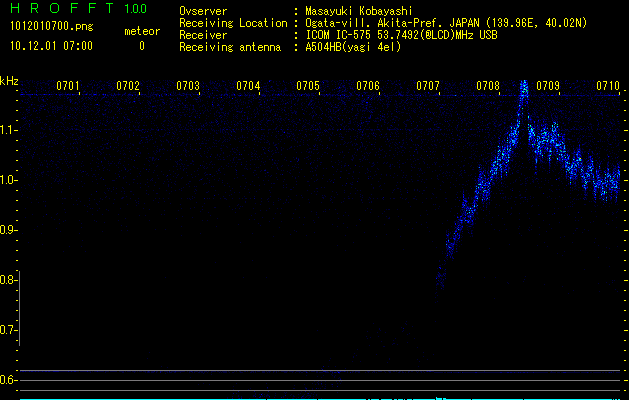This screenshot has height=400, width=629.
Task: Click the ICOM IC-575 receiver text
Action: coord(401,35)
